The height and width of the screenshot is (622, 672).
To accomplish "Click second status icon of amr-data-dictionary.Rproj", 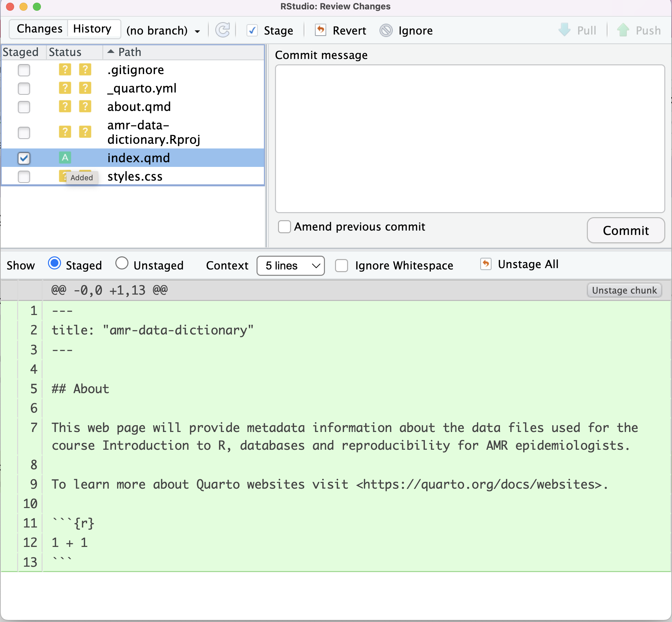I will (85, 132).
